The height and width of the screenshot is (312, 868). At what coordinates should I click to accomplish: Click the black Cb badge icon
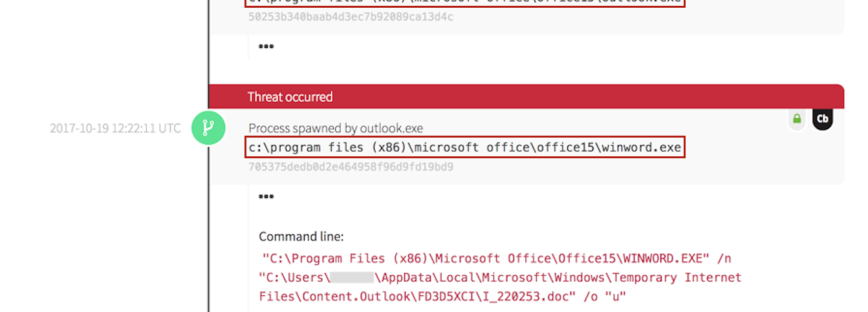[x=822, y=119]
